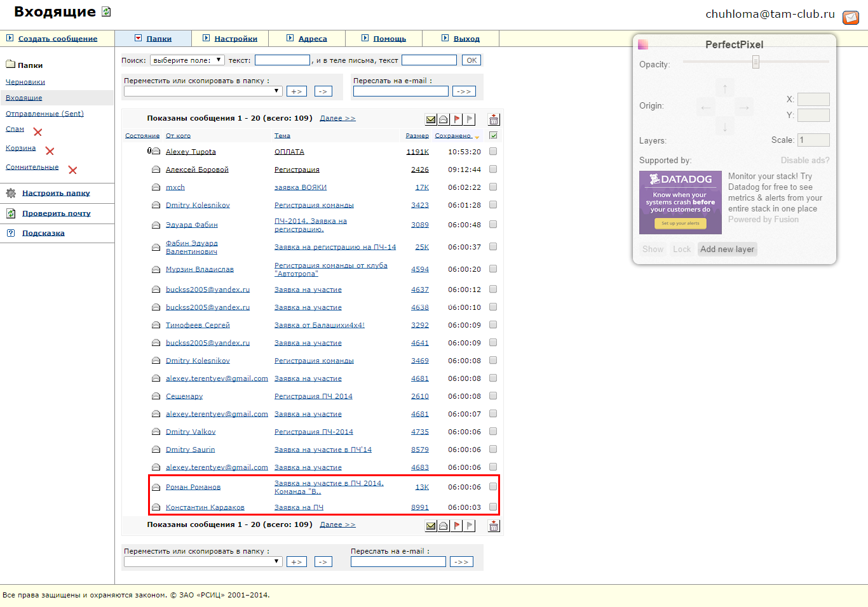Click the top mark-as-read open envelope icon
The height and width of the screenshot is (607, 868).
click(444, 119)
